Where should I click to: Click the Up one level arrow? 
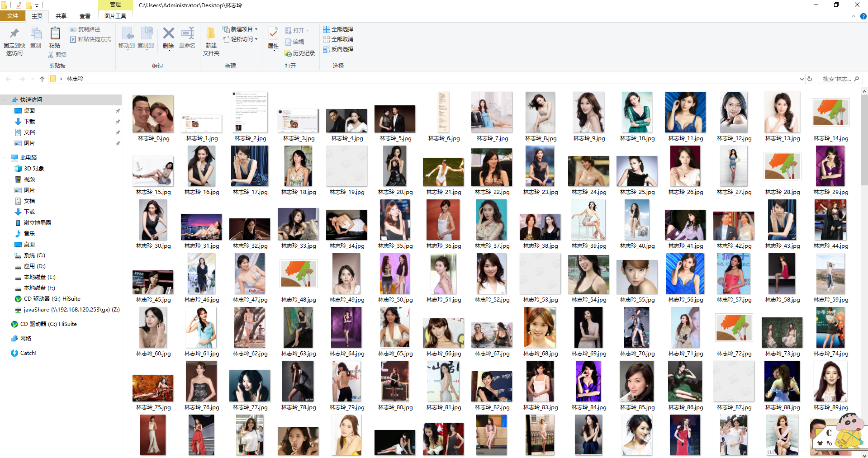42,79
